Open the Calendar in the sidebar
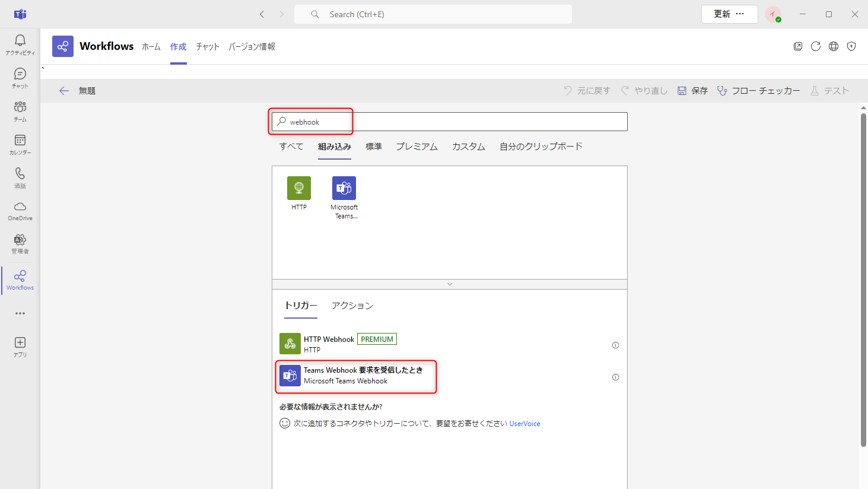Viewport: 868px width, 489px height. coord(20,144)
